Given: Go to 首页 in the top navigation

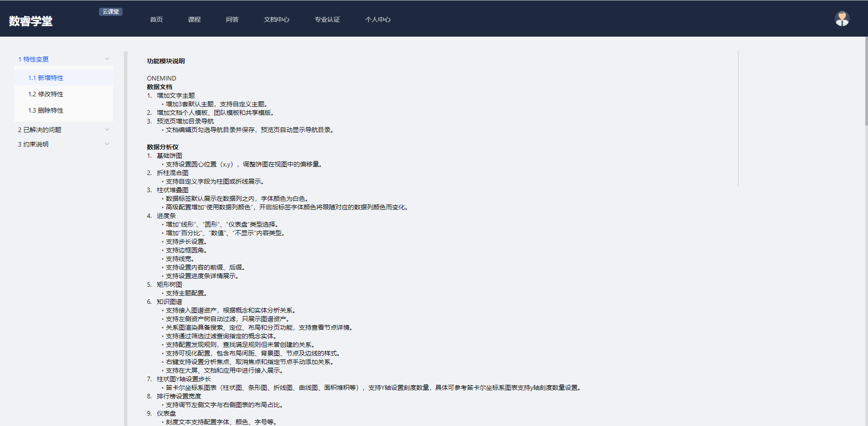Looking at the screenshot, I should [156, 19].
